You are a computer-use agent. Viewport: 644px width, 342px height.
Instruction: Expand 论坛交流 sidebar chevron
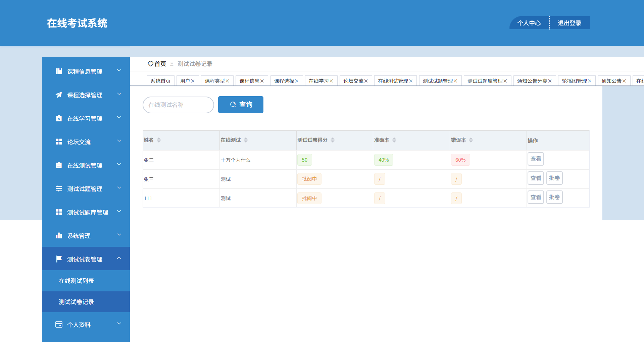pyautogui.click(x=119, y=141)
